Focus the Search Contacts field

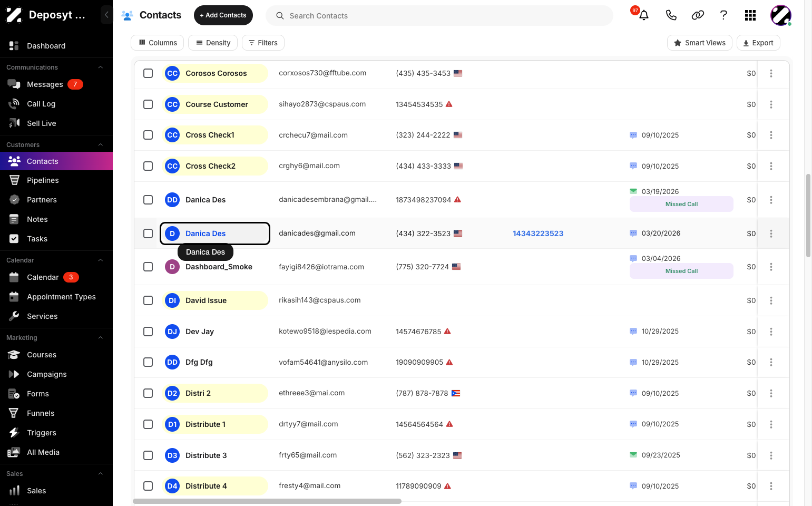(x=439, y=16)
